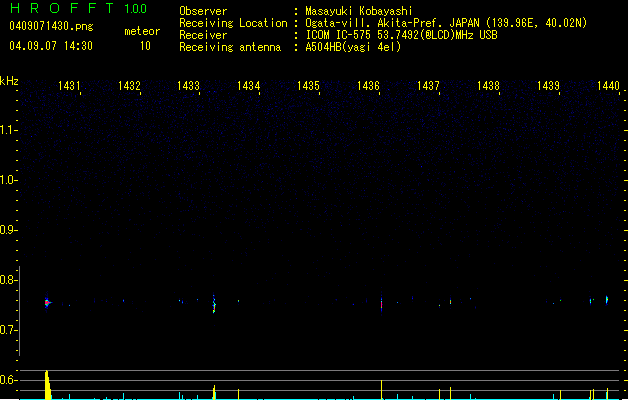Click the 0.9 kHz frequency tick label
629x400 pixels.
[x=8, y=230]
